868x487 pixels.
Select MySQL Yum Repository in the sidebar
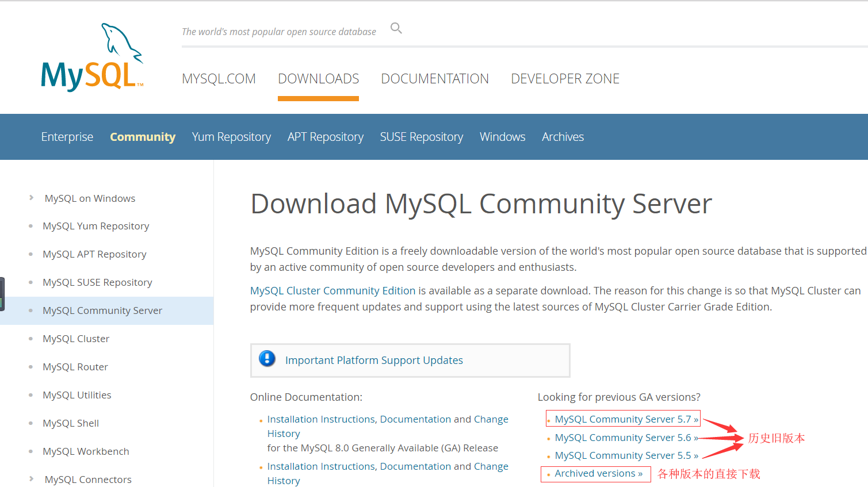pyautogui.click(x=96, y=226)
